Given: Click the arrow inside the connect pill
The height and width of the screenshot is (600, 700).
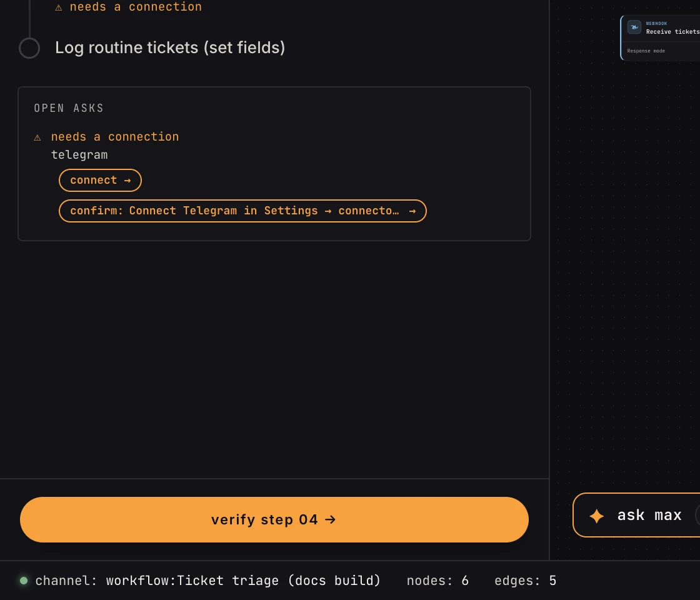Looking at the screenshot, I should 127,181.
